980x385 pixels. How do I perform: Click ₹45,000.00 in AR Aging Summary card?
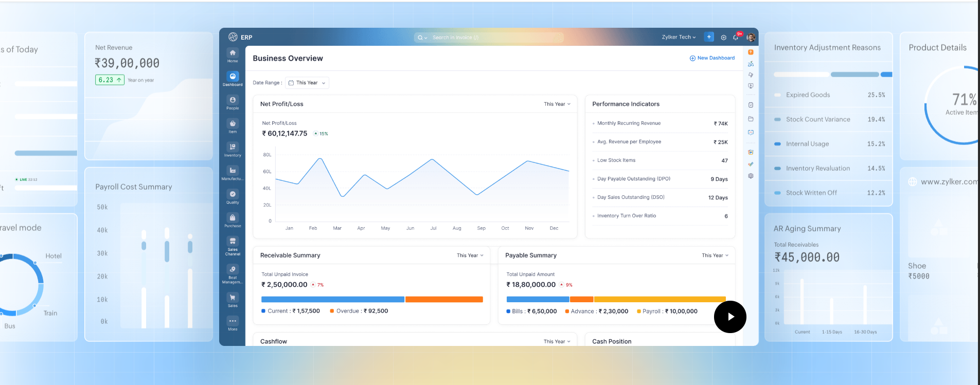[x=807, y=257]
